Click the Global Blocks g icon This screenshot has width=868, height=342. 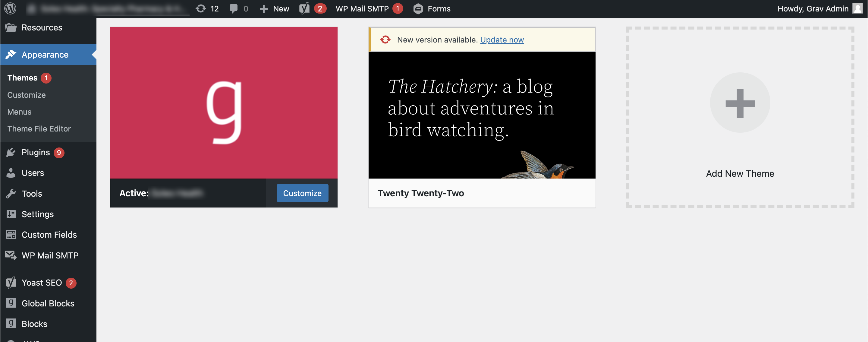11,303
